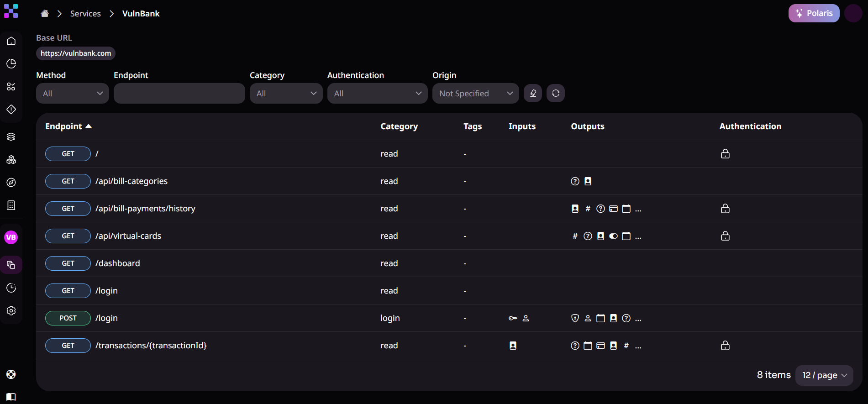Click the credit card output icon in bill-payments/history row
868x404 pixels.
tap(614, 209)
